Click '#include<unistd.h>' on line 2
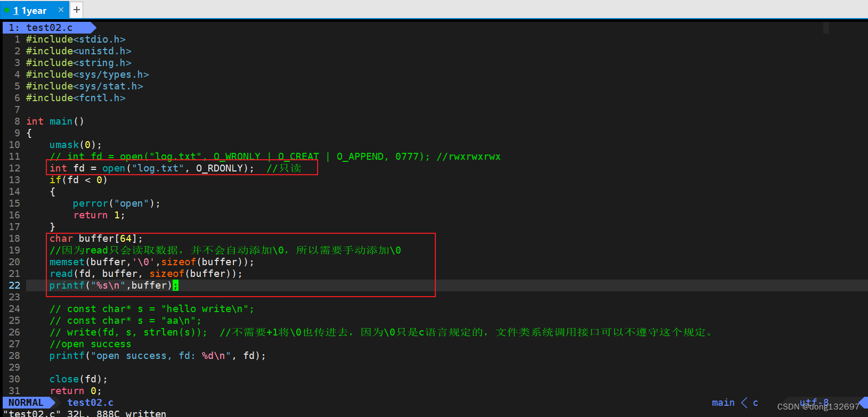Screen dimensions: 868x417 (79, 51)
